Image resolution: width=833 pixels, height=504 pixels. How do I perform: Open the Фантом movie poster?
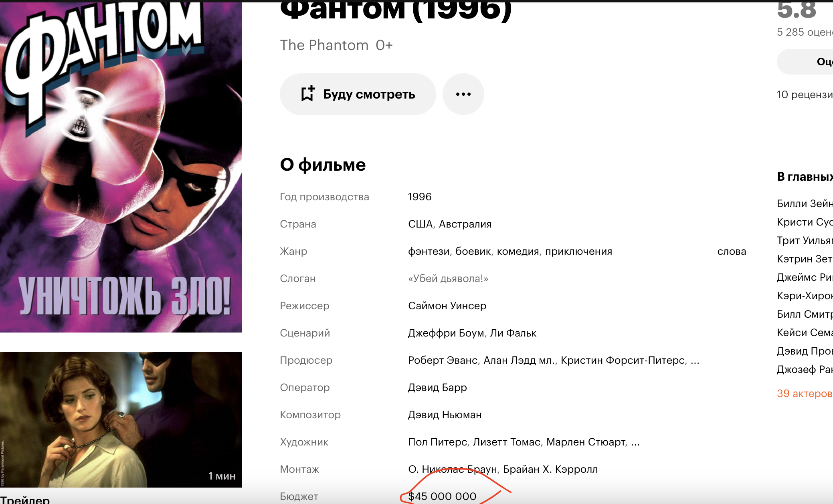121,166
